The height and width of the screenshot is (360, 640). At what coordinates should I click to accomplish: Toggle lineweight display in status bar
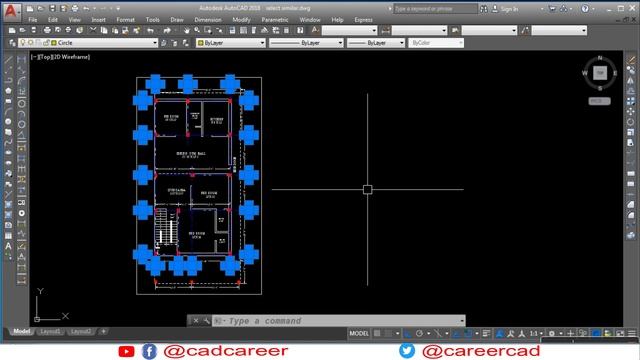486,333
